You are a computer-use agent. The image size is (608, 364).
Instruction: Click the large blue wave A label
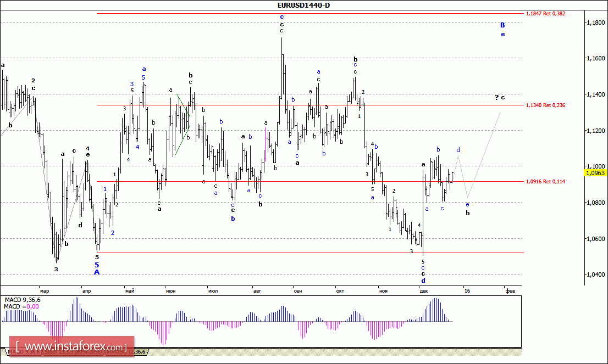pyautogui.click(x=97, y=272)
